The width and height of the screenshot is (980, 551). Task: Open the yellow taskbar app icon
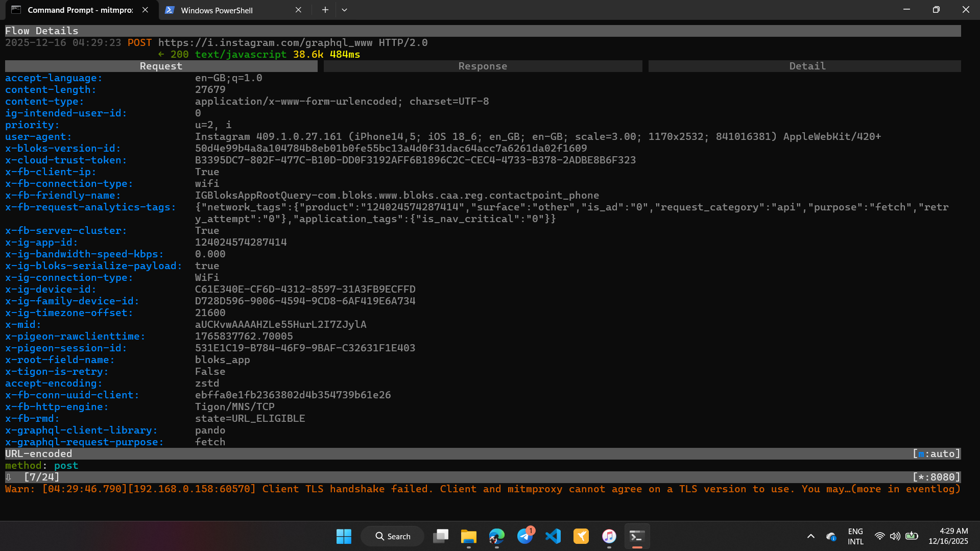pyautogui.click(x=581, y=536)
